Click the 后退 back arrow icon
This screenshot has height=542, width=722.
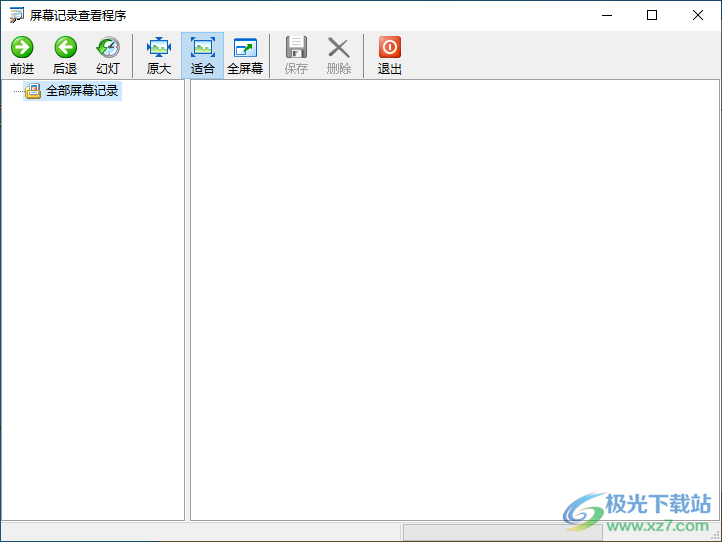point(65,47)
